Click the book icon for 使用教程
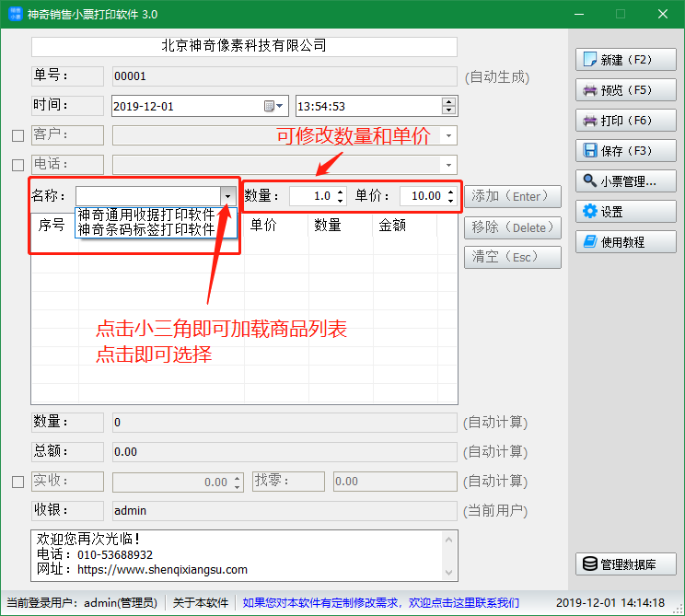 (590, 241)
